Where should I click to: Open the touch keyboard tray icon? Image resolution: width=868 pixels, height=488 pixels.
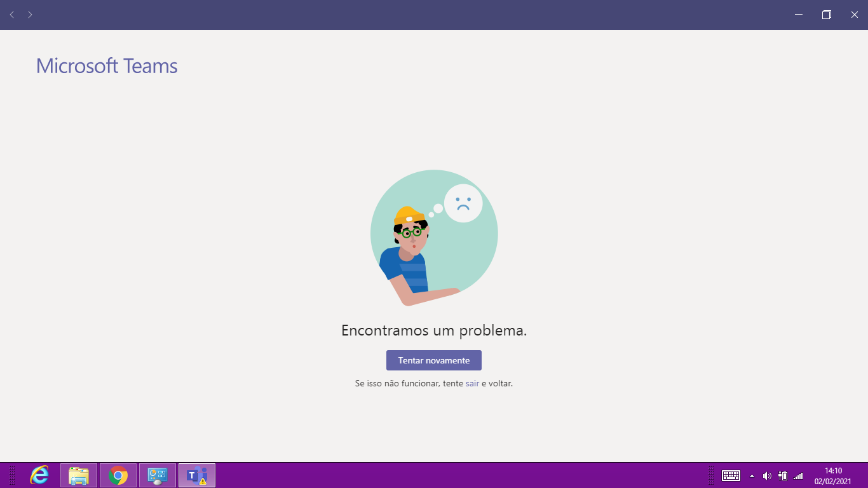[x=731, y=475]
